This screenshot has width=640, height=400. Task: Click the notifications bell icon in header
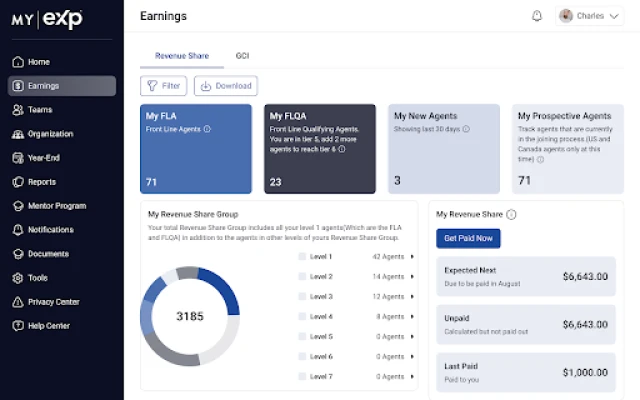click(x=537, y=16)
